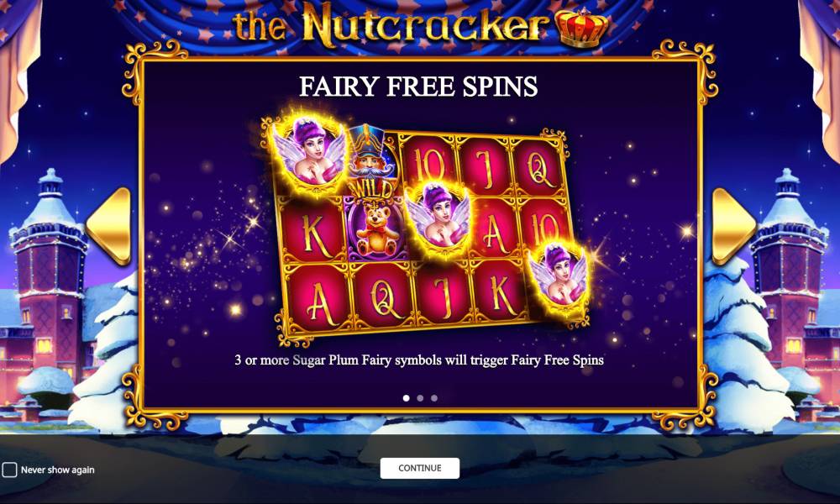This screenshot has width=840, height=504.
Task: Click the Fairy Free Spins heading
Action: click(x=418, y=87)
